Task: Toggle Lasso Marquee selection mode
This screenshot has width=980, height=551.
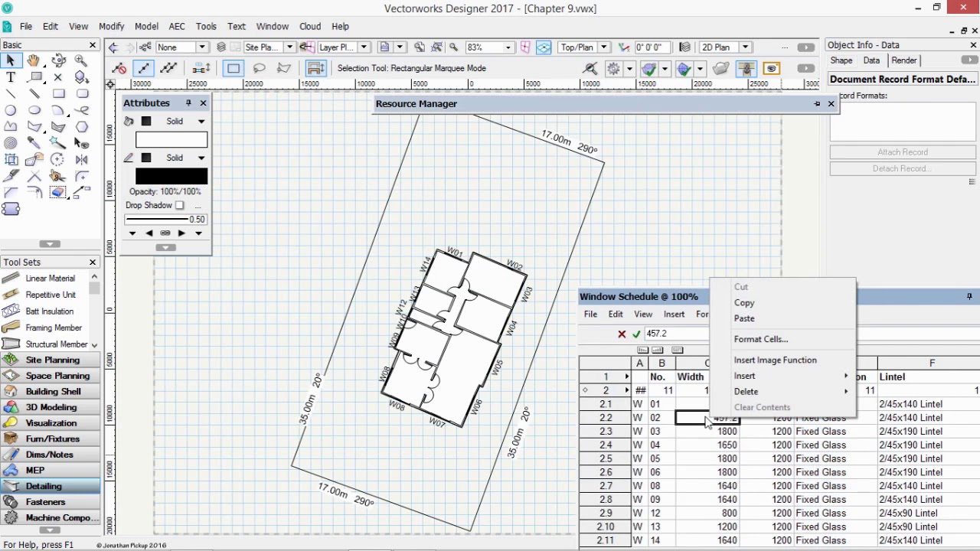Action: click(x=259, y=68)
